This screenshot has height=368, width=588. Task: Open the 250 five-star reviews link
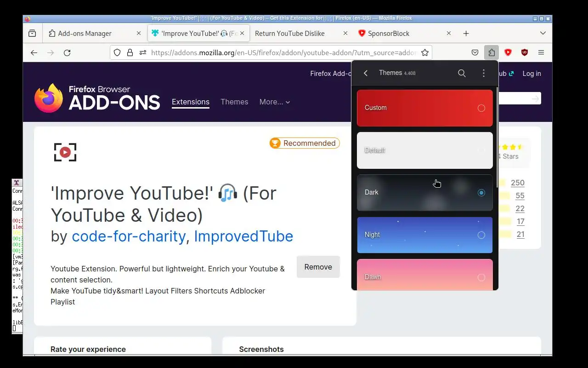(x=518, y=183)
